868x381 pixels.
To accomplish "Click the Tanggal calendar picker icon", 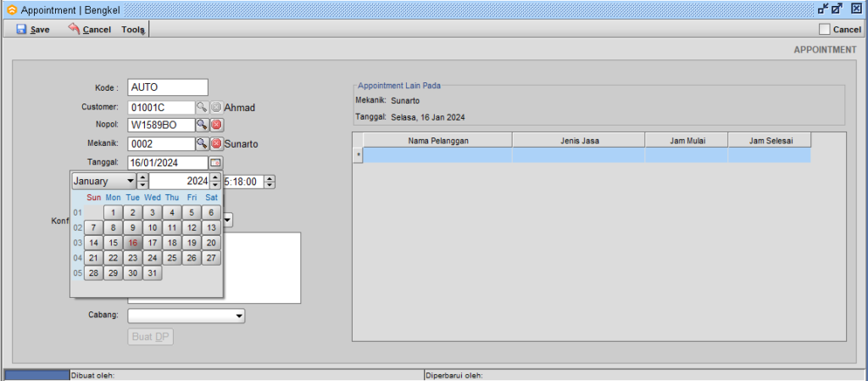I will [215, 162].
